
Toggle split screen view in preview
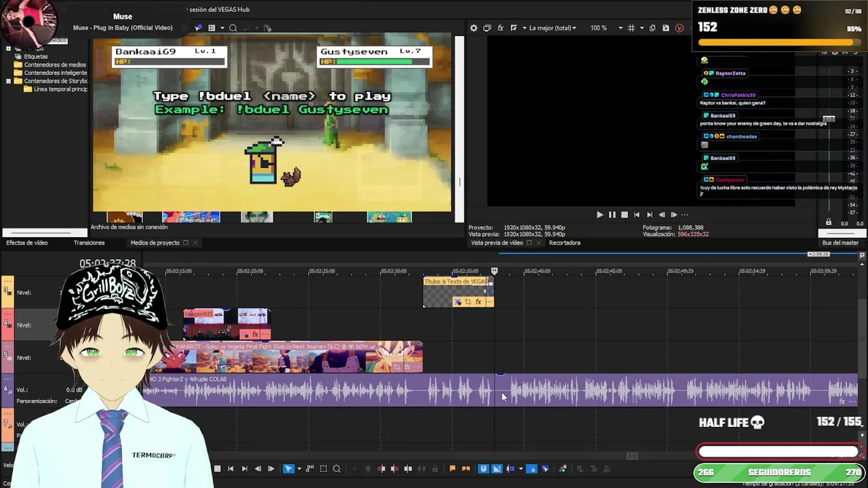point(513,28)
